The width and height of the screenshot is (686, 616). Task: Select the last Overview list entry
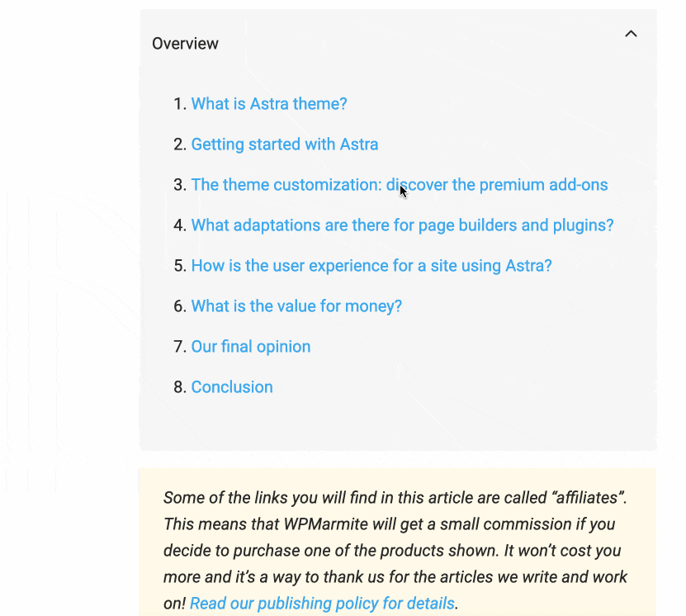pyautogui.click(x=231, y=386)
